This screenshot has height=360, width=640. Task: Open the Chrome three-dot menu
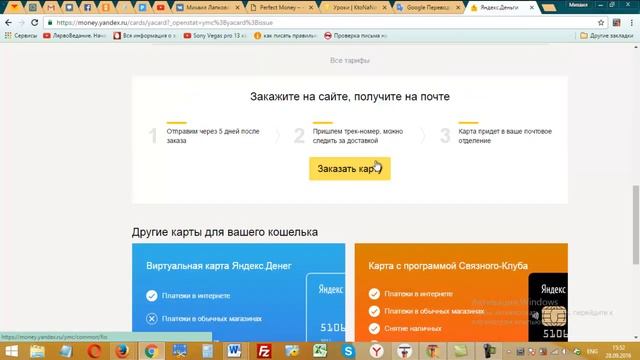pos(631,22)
